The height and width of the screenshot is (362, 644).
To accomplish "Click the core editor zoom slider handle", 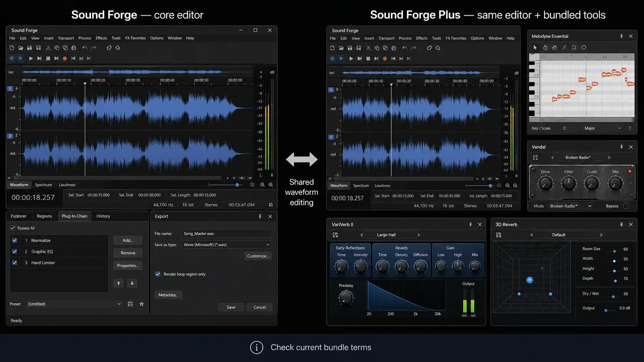I will pos(237,185).
